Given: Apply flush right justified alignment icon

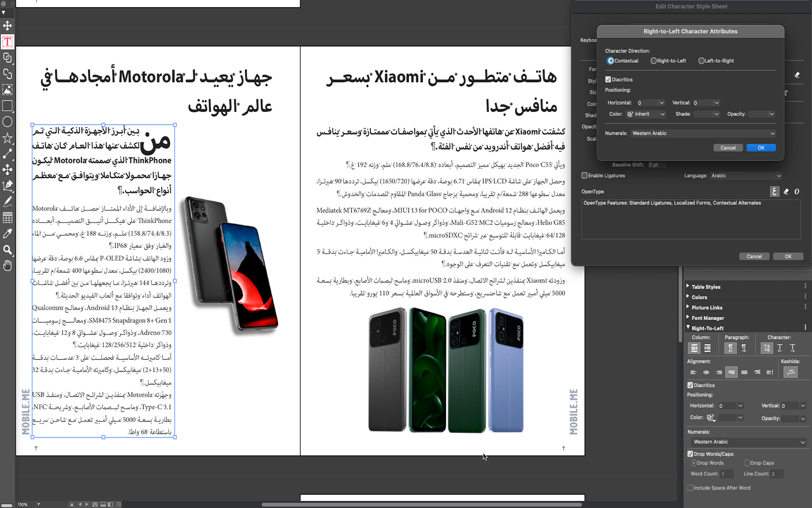Looking at the screenshot, I should click(731, 372).
